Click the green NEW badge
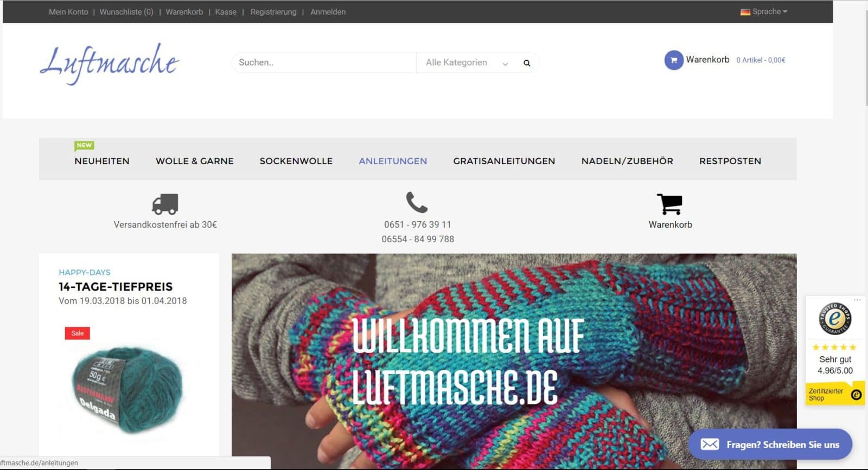This screenshot has height=470, width=868. click(x=84, y=145)
